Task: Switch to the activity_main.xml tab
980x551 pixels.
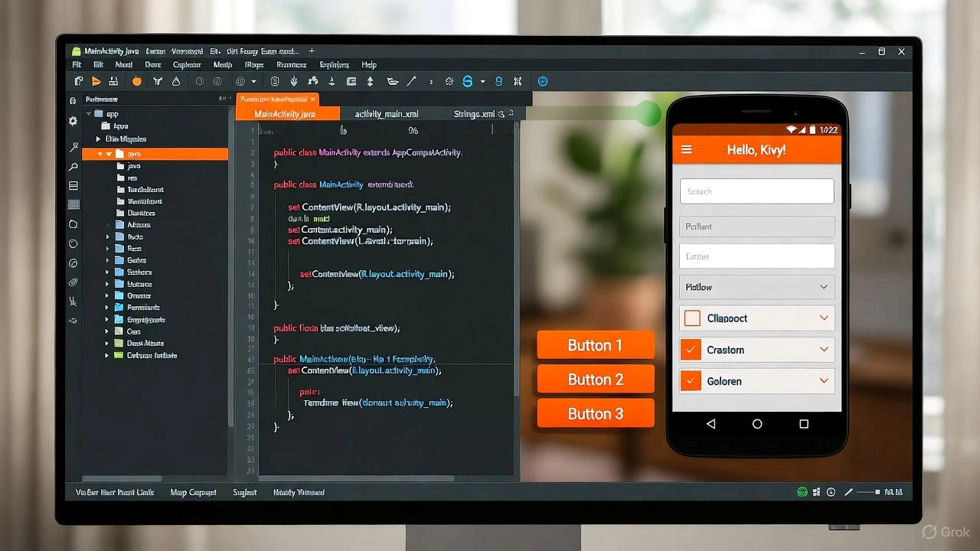Action: point(386,113)
